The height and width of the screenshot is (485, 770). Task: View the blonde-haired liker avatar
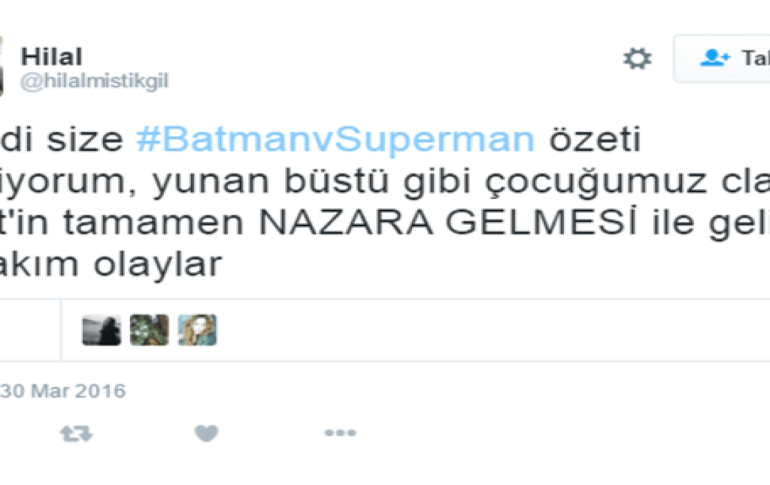coord(197,330)
